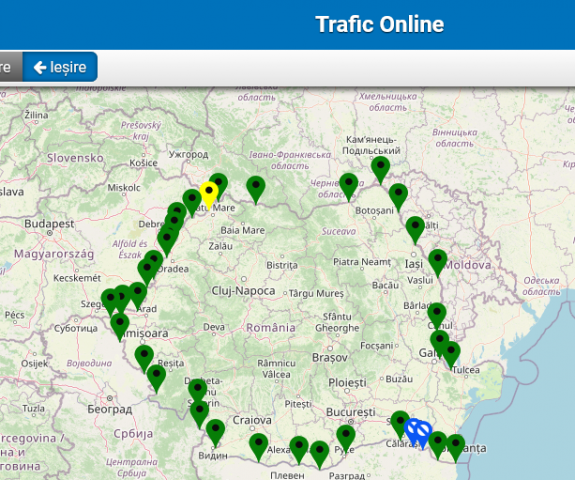The image size is (575, 480).
Task: Click the green marker above Видин
Action: [x=216, y=434]
